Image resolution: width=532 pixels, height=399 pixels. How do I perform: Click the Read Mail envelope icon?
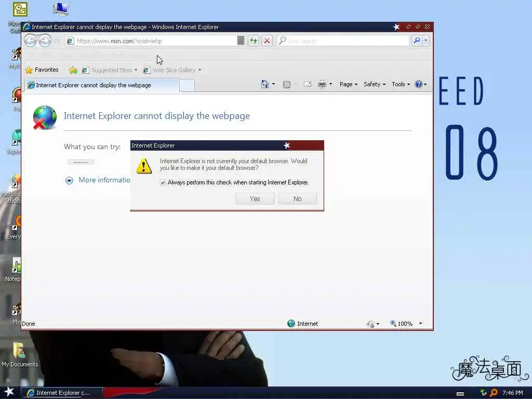(x=308, y=84)
